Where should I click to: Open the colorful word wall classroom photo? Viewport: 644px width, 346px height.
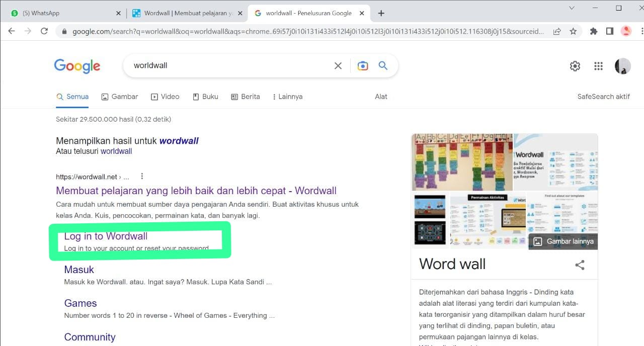click(x=462, y=162)
